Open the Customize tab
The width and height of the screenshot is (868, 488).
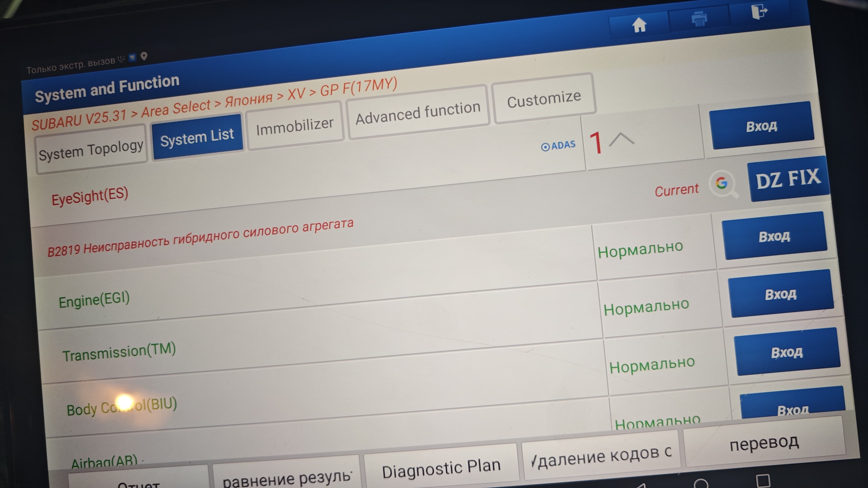544,99
